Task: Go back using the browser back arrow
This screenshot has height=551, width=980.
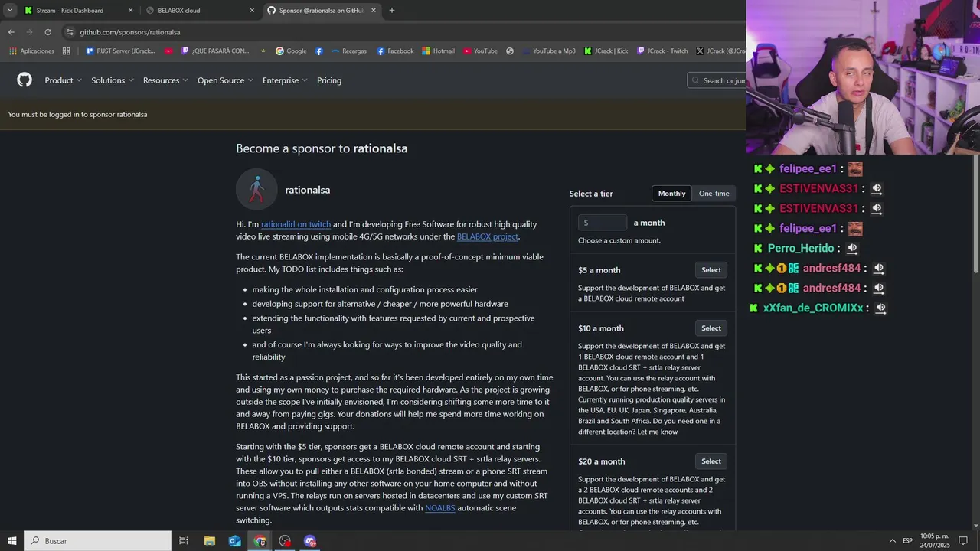Action: 11,32
